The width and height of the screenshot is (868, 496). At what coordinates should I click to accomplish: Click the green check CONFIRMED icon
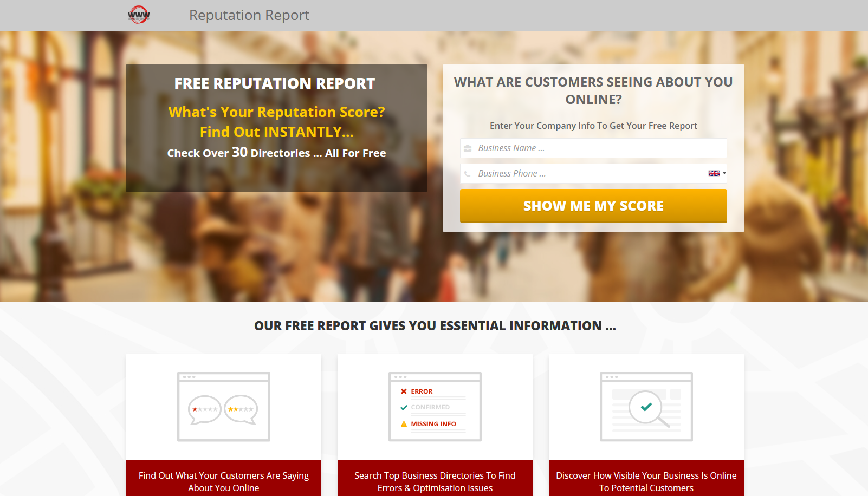(x=404, y=407)
